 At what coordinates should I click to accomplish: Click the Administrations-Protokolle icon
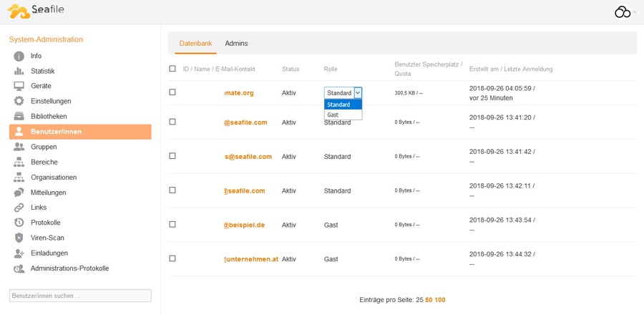19,268
